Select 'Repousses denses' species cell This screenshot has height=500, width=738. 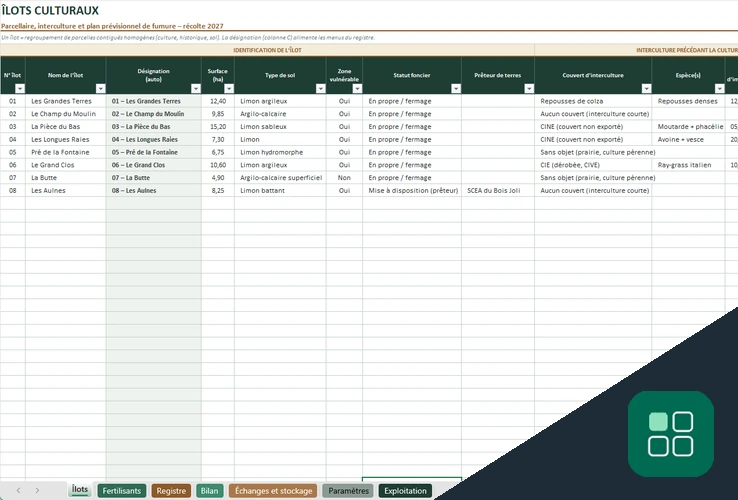click(x=689, y=101)
